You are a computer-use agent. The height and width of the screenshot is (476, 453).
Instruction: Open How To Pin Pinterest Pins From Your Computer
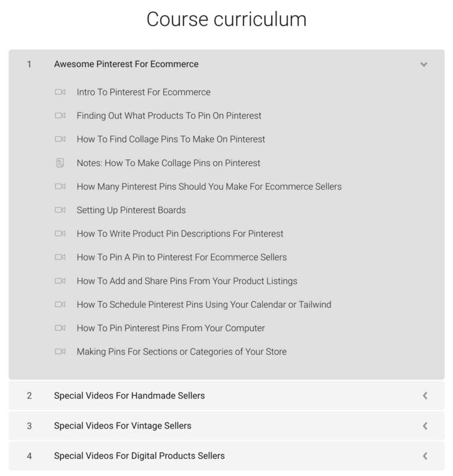click(x=171, y=328)
